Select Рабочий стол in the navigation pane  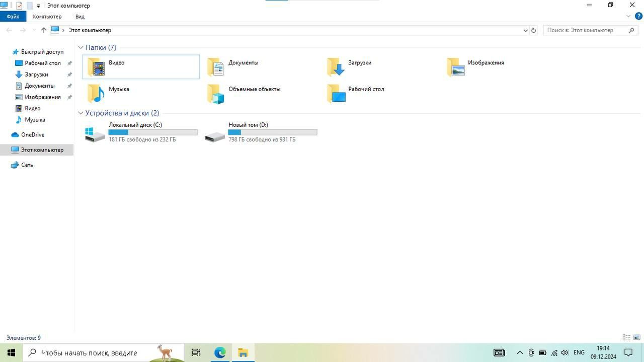coord(43,63)
